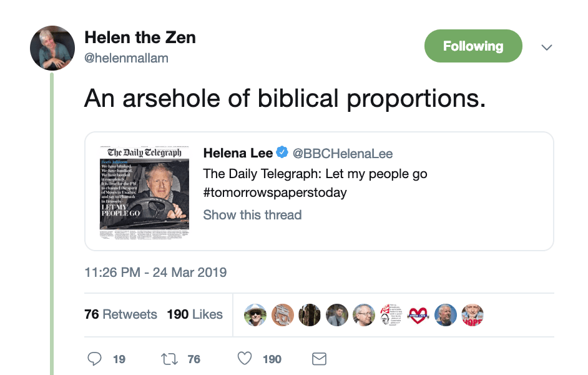Open the HOPE poster liker avatar

pos(473,314)
